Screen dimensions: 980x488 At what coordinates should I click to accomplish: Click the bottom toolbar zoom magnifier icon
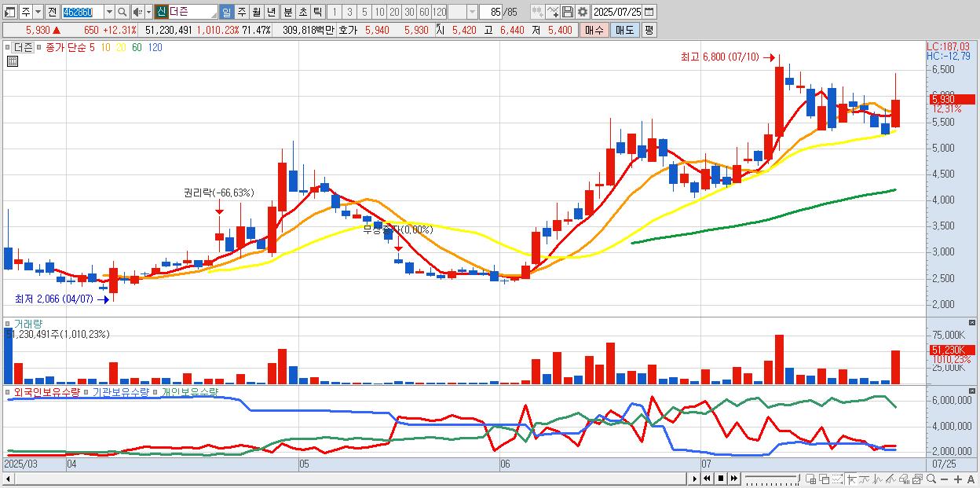931,479
